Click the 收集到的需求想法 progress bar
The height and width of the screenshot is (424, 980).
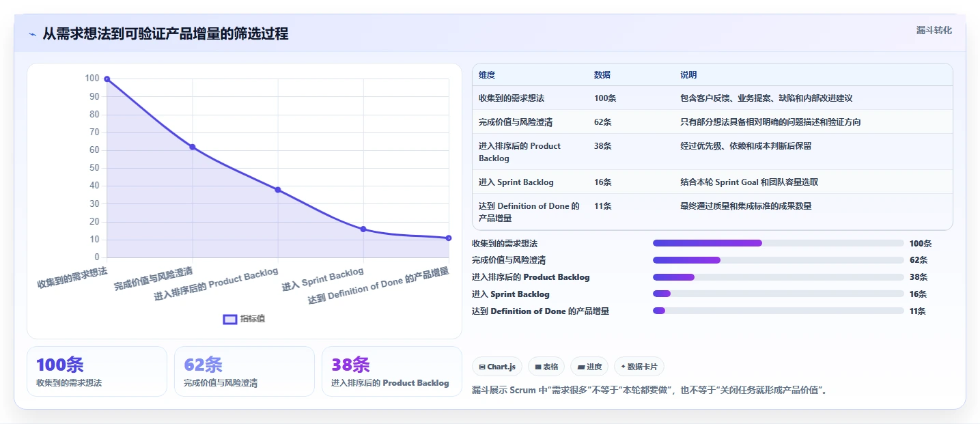pos(779,243)
